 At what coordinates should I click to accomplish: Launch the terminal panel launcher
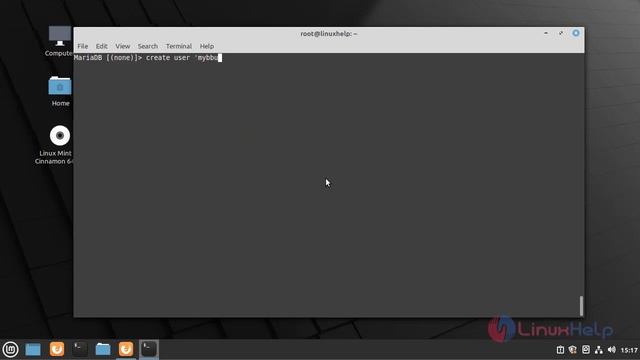click(80, 349)
